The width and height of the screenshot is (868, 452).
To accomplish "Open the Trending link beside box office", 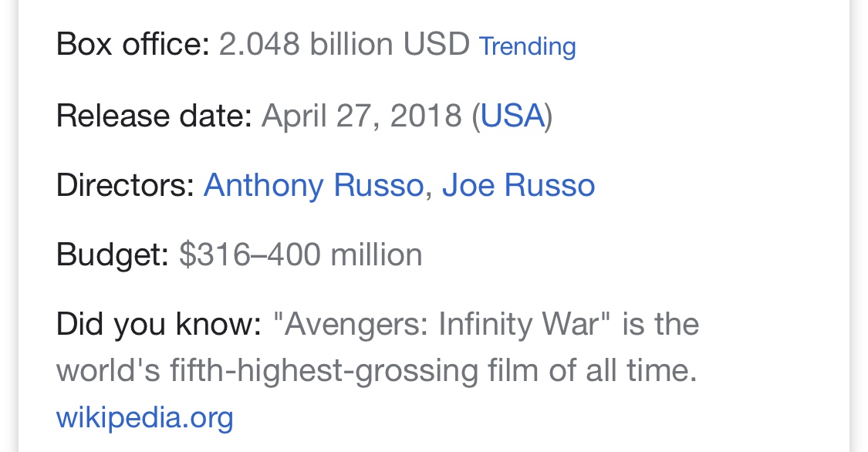I will pos(527,47).
